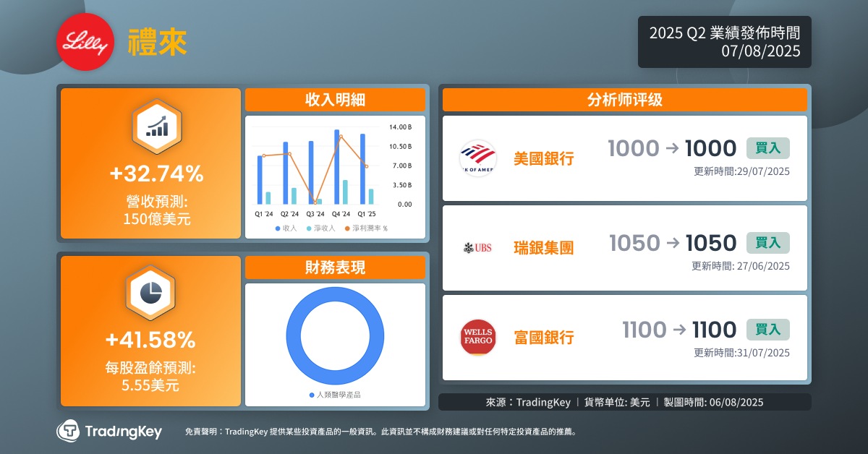The height and width of the screenshot is (454, 868).
Task: Toggle the 淨利潤率 % legend item
Action: tap(365, 228)
